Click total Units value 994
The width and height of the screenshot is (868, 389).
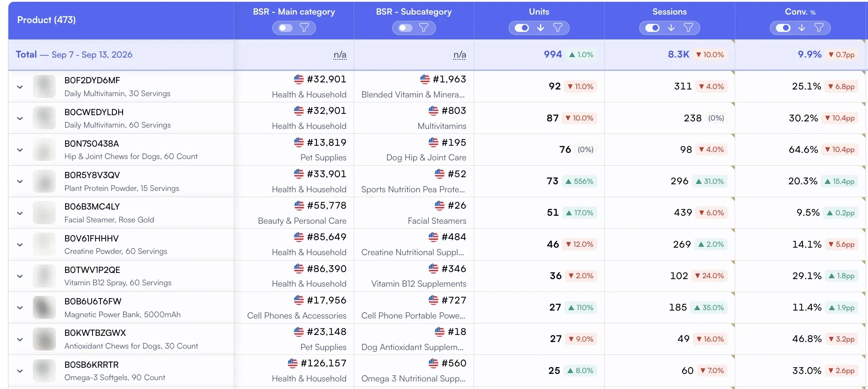click(553, 54)
